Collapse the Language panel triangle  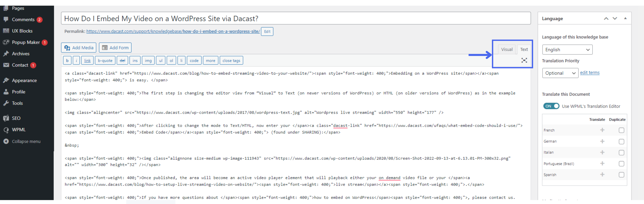click(x=625, y=18)
